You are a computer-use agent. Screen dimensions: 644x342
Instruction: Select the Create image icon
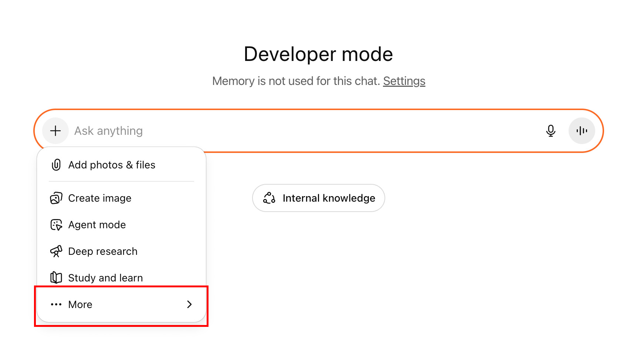pyautogui.click(x=56, y=198)
